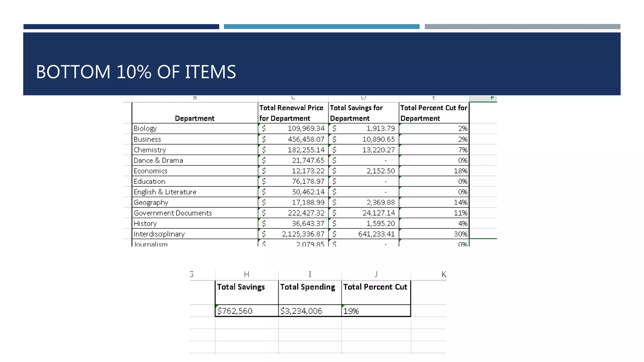Select the Department column header cell
Image resolution: width=644 pixels, height=362 pixels.
coord(195,113)
